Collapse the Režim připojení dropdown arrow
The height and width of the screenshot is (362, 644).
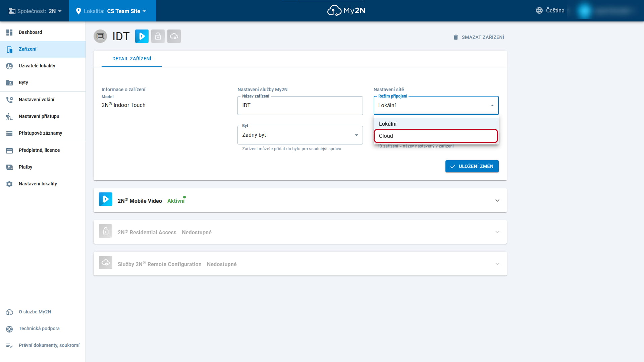[492, 106]
